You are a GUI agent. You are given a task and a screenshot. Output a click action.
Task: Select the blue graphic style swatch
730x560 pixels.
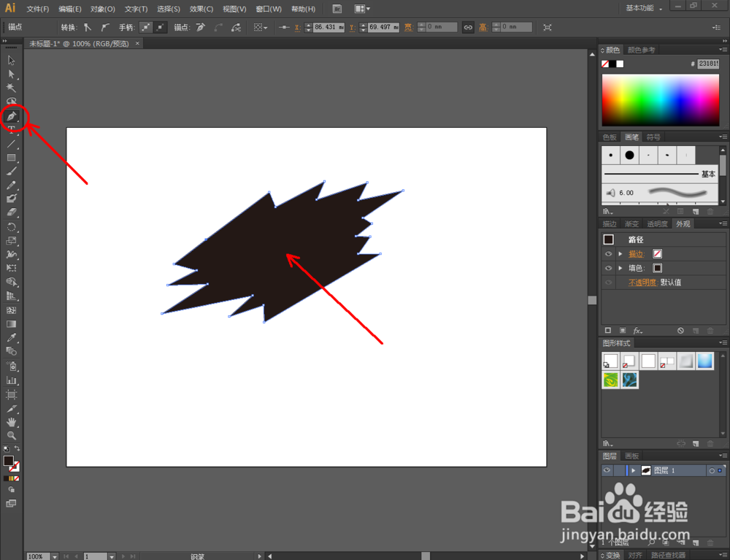704,361
